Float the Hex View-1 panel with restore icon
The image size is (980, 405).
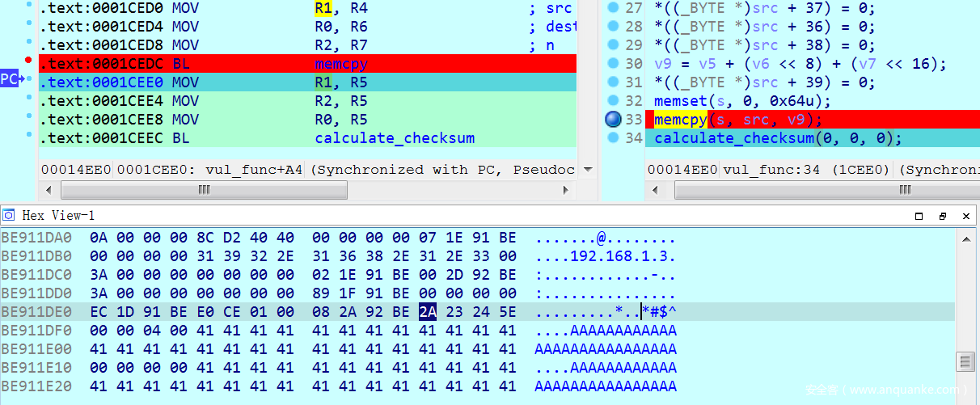942,216
